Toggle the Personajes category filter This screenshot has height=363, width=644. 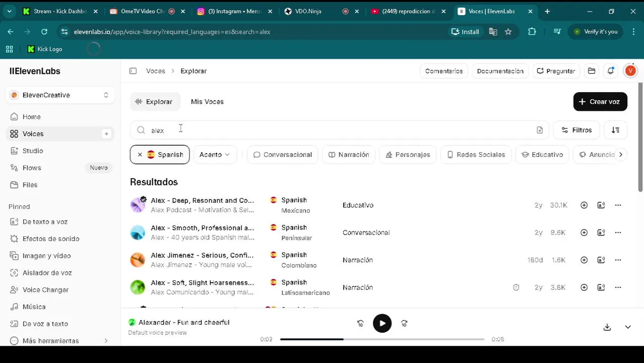(x=408, y=155)
